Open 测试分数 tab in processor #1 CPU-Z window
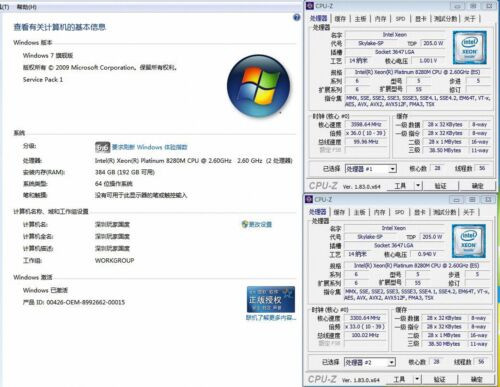The image size is (500, 387). click(x=445, y=19)
